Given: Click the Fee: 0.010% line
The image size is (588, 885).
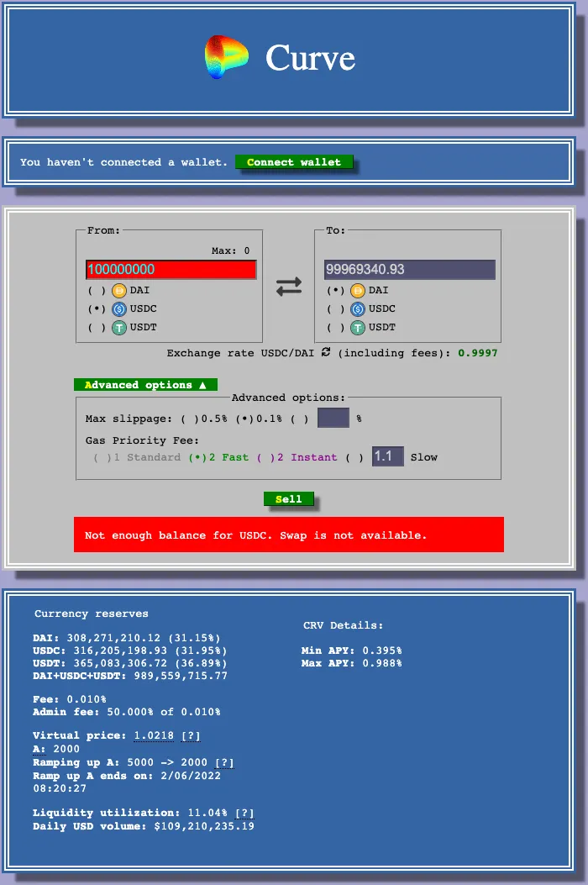Looking at the screenshot, I should 70,699.
